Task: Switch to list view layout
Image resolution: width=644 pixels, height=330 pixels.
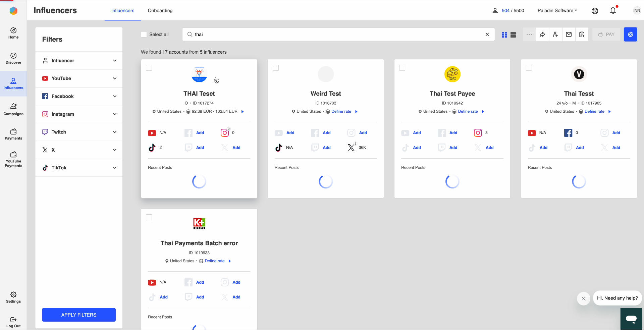Action: coord(513,35)
